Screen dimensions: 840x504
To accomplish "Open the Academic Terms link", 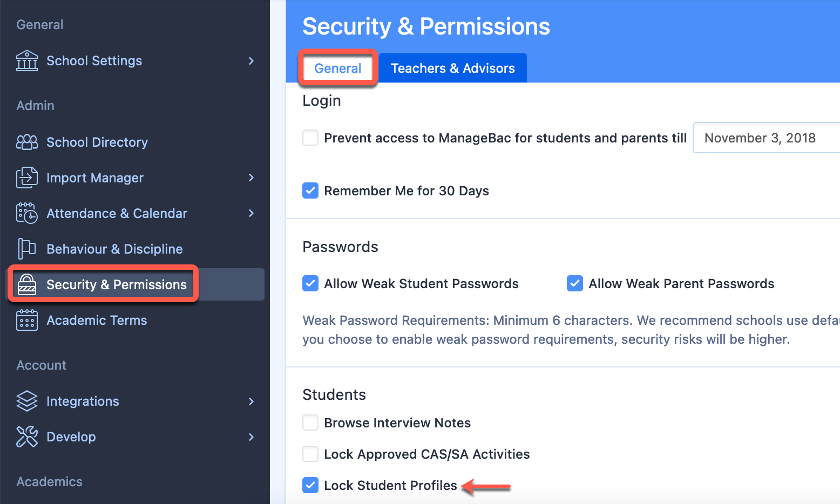I will [97, 320].
